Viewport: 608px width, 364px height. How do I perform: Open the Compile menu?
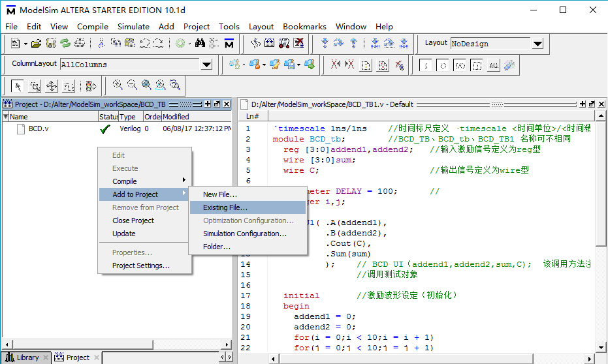pyautogui.click(x=92, y=26)
